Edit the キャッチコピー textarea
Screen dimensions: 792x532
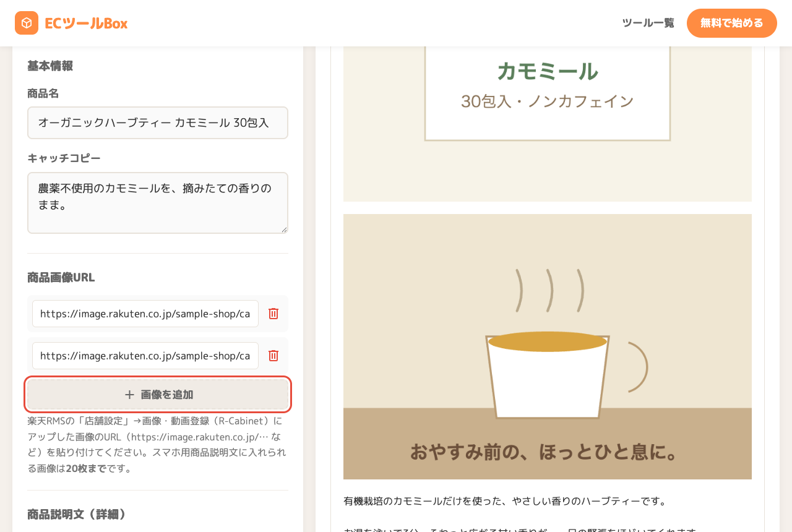coord(158,203)
